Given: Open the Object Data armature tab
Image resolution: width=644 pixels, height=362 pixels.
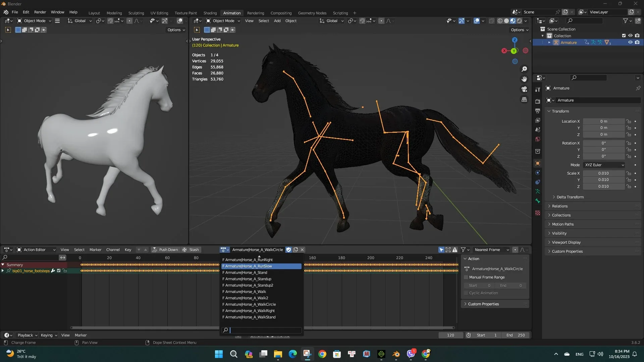Looking at the screenshot, I should click(x=538, y=191).
